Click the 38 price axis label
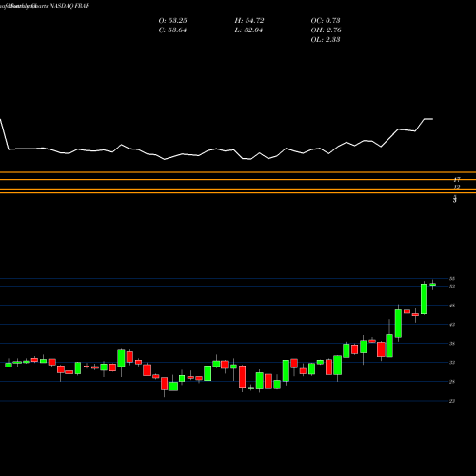Screen dimensions: 476x476 coord(452,344)
